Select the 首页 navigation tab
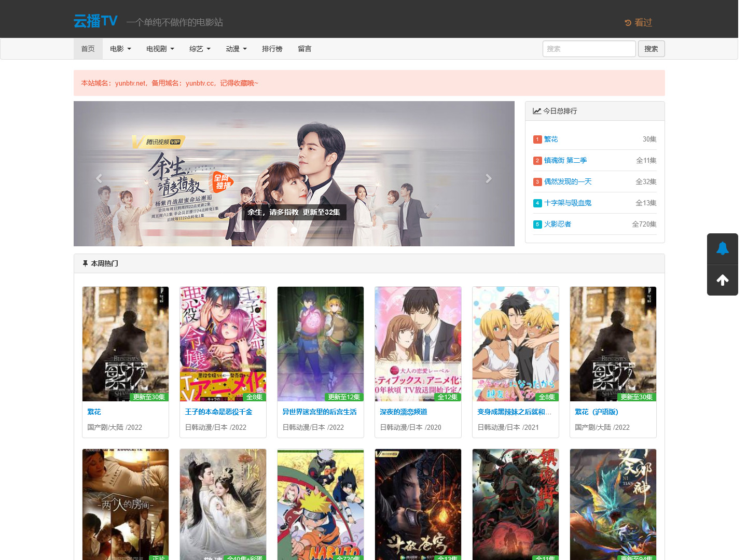747x560 pixels. pos(88,49)
